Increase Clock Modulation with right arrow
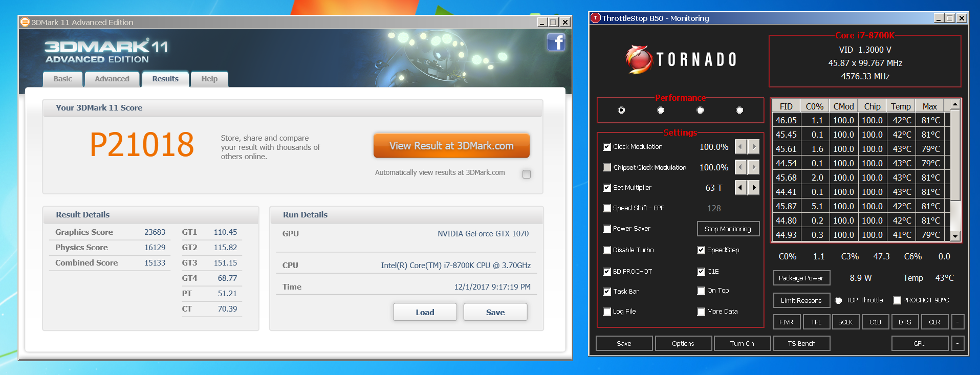 pyautogui.click(x=754, y=147)
